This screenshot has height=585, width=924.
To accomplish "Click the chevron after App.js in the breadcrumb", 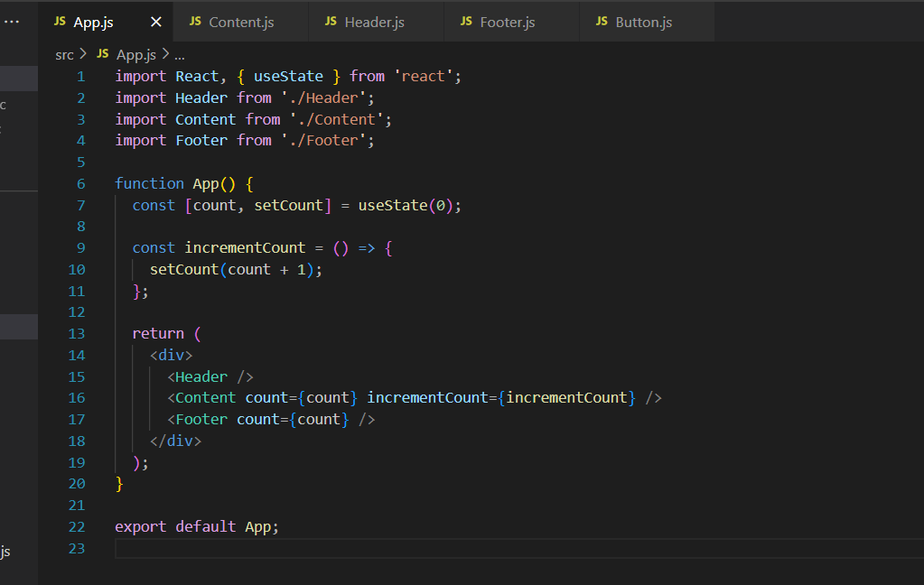I will pos(165,54).
